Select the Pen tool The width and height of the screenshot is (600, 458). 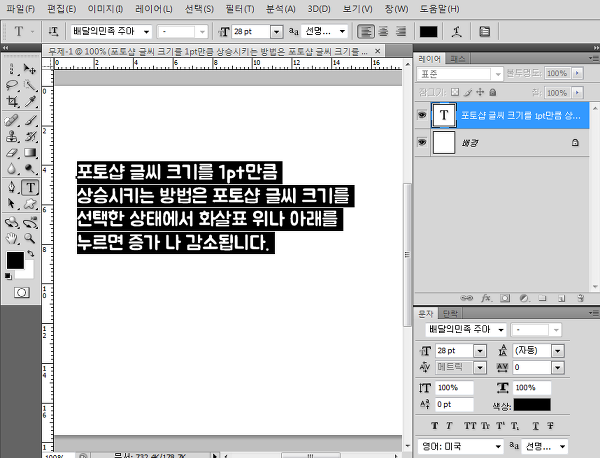click(12, 187)
